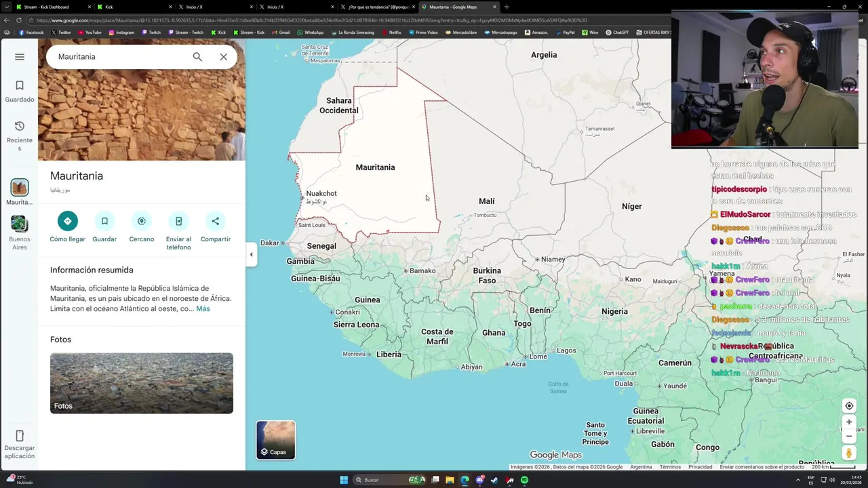868x488 pixels.
Task: Open File Explorer from the taskbar
Action: point(450,480)
